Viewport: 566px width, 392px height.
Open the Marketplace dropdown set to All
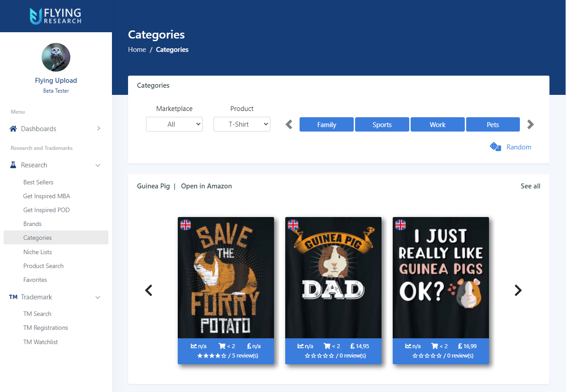(x=174, y=124)
